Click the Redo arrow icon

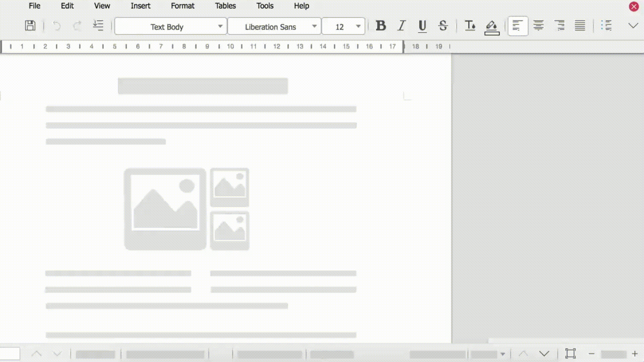[x=77, y=26]
